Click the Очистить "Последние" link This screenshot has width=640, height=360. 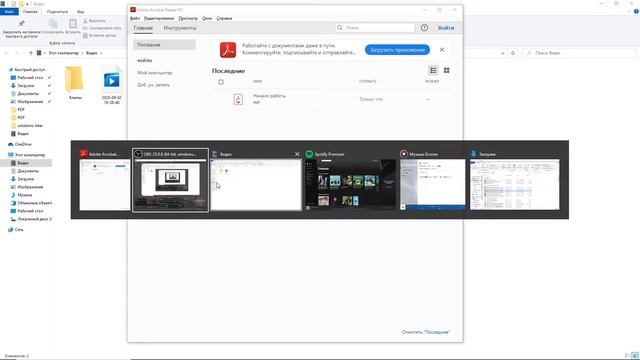click(x=426, y=332)
